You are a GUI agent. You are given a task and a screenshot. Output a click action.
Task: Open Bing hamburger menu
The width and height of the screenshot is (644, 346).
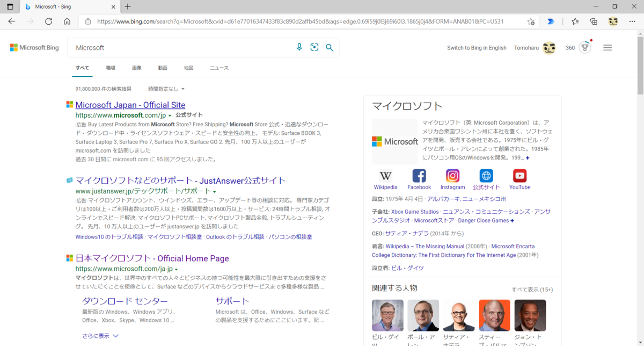click(608, 47)
